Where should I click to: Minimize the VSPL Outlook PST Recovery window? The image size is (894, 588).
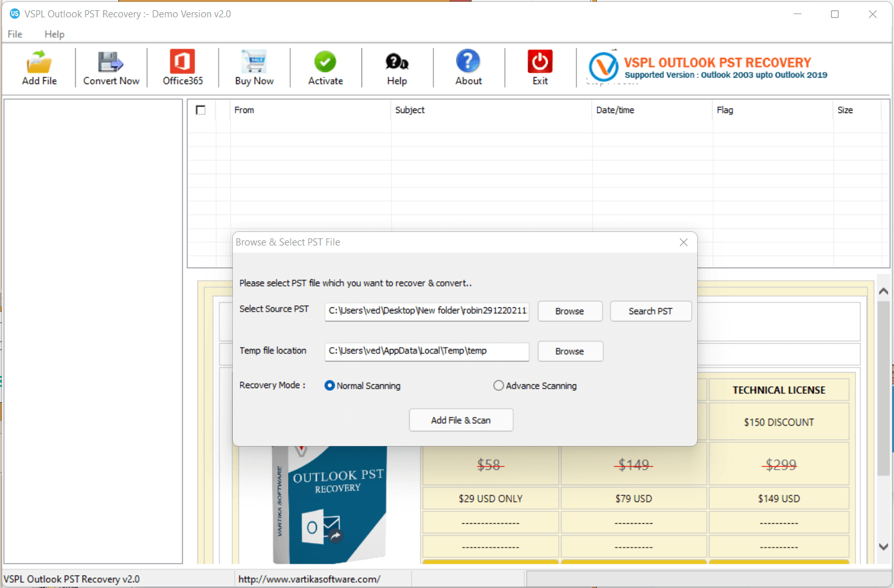[798, 14]
